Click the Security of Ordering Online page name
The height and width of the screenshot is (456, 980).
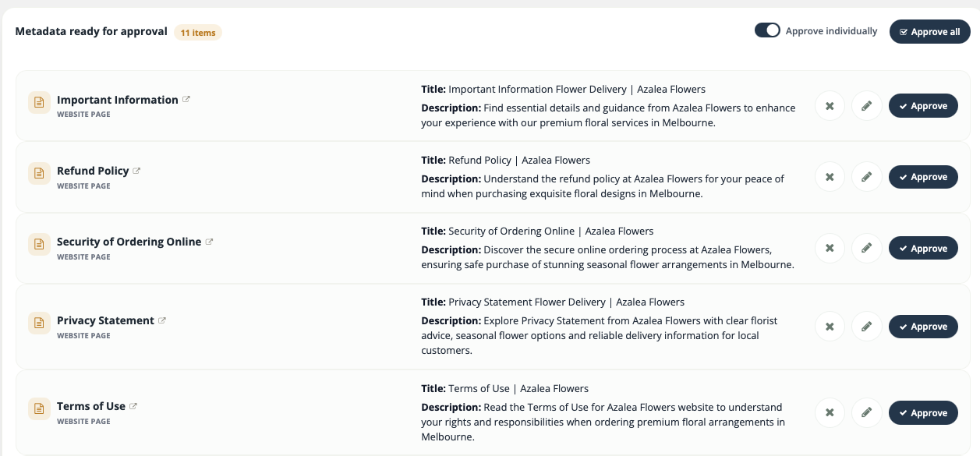(129, 242)
